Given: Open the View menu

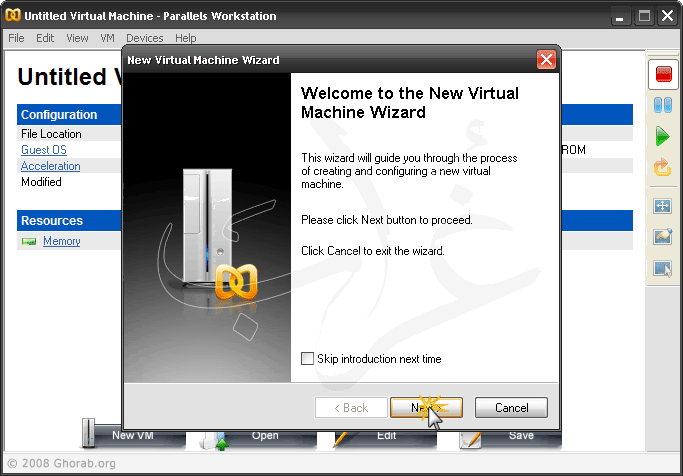Looking at the screenshot, I should [x=77, y=38].
